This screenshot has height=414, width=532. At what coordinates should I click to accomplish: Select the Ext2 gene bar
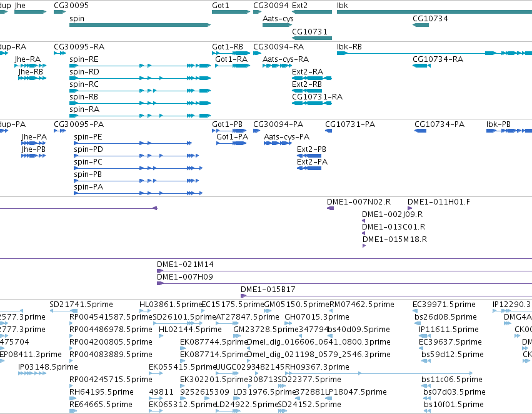312,12
